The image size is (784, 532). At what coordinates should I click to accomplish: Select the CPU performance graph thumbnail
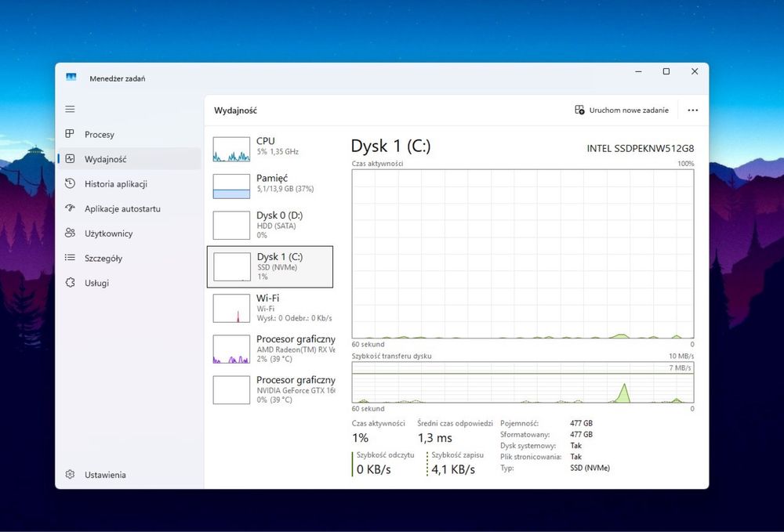[x=231, y=150]
